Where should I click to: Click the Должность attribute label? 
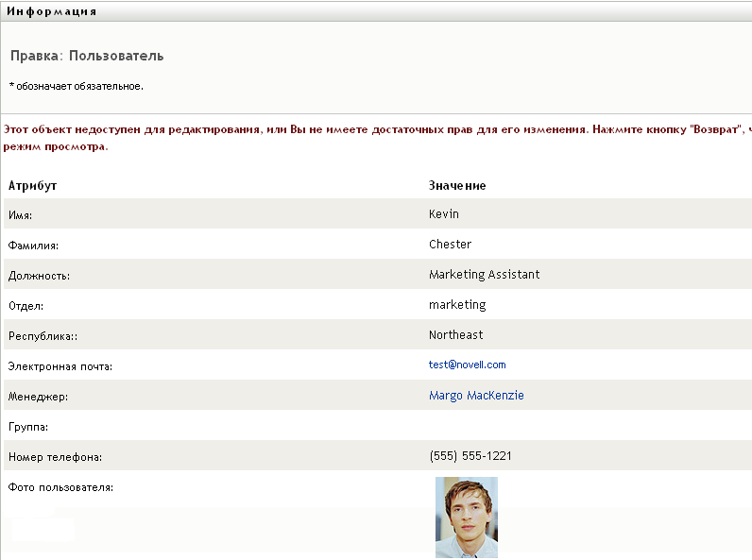pos(39,276)
